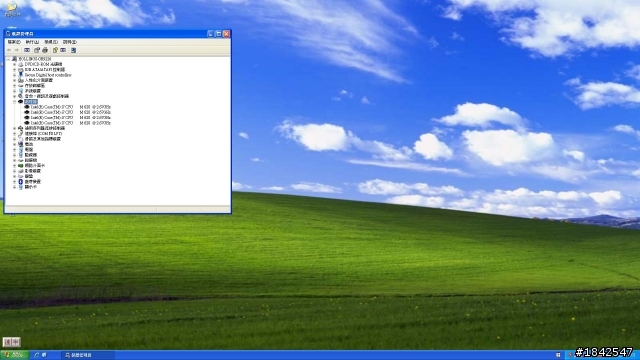Click the USB controllers category icon

pos(20,128)
